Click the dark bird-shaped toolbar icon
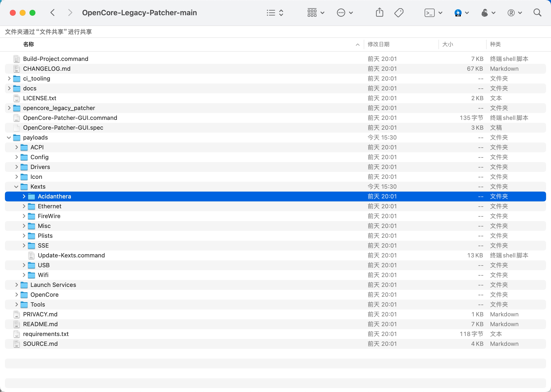 coord(484,13)
